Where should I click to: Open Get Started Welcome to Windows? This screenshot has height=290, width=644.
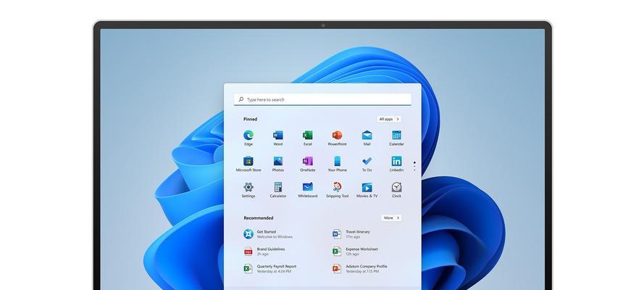(x=268, y=234)
